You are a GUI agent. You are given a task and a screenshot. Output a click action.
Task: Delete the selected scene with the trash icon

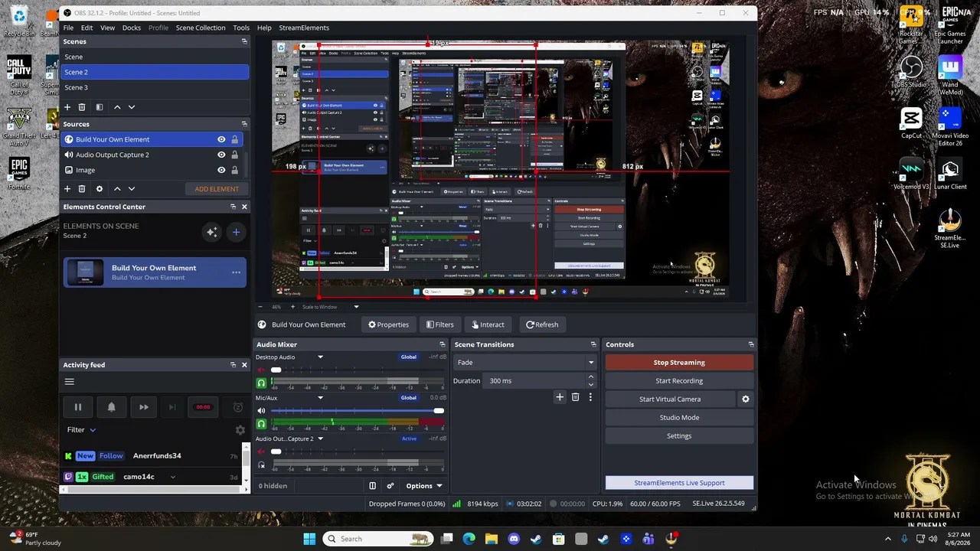tap(82, 107)
